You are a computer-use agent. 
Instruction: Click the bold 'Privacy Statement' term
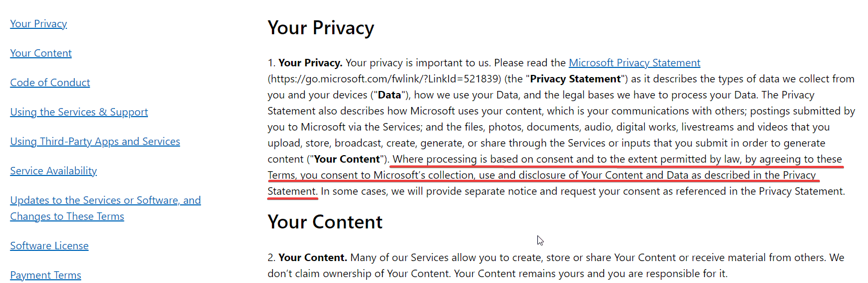[x=575, y=79]
